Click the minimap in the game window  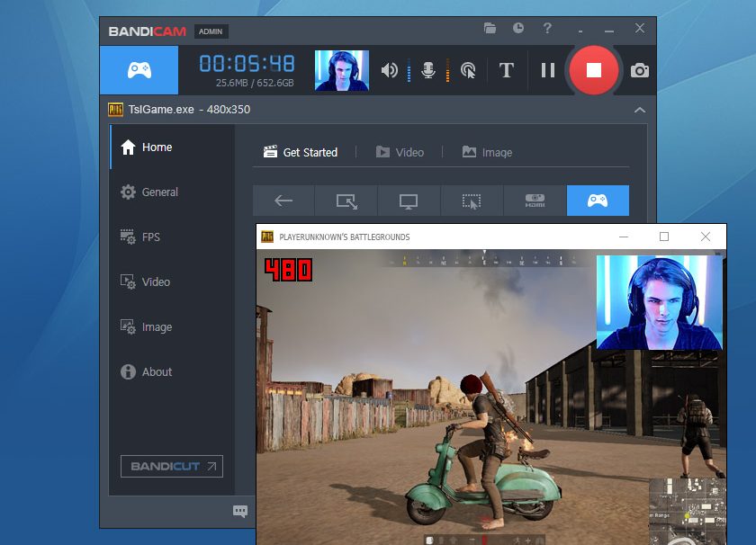tap(688, 512)
